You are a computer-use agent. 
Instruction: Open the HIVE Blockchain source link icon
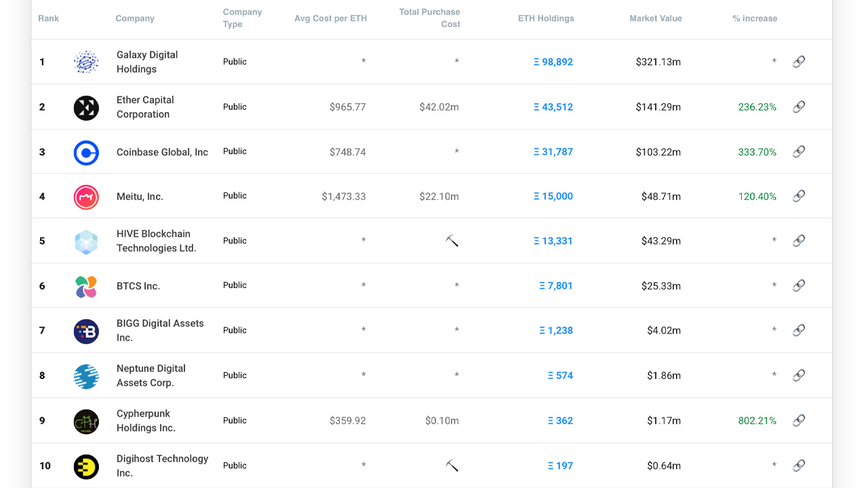click(799, 241)
